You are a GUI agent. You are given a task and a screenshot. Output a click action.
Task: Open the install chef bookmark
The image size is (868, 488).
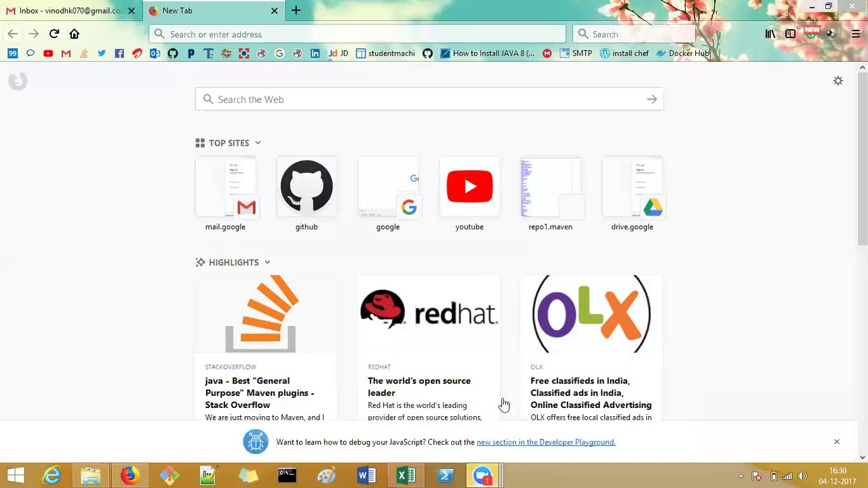[624, 54]
